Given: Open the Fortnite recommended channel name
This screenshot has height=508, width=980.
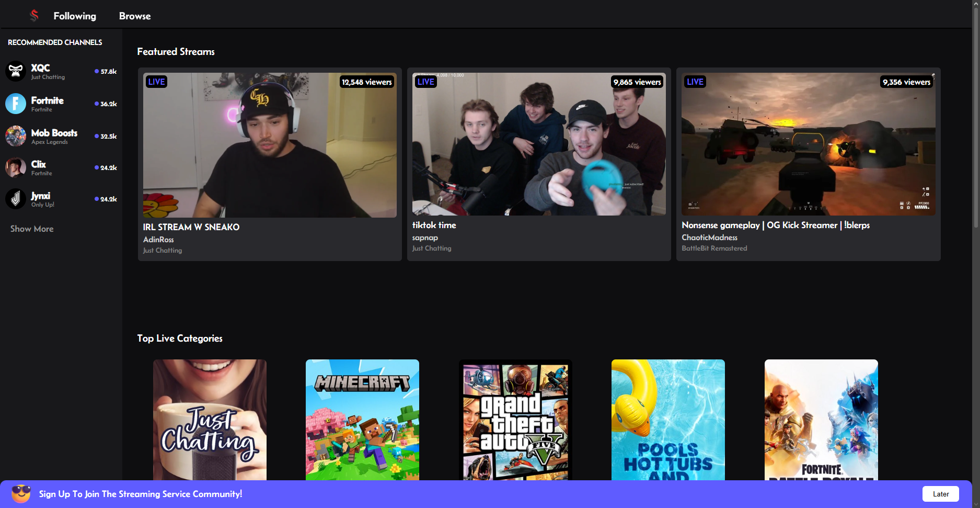Looking at the screenshot, I should point(47,100).
